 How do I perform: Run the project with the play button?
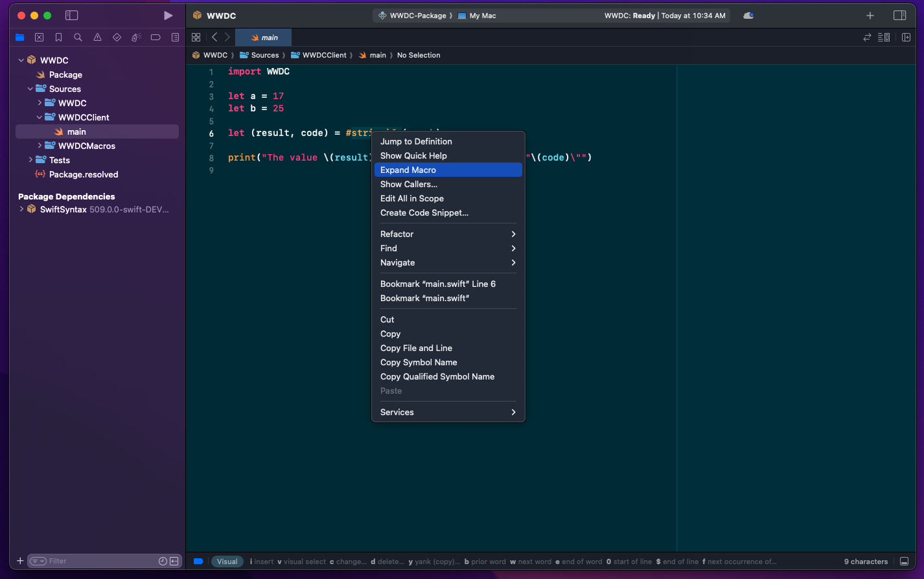[x=168, y=16]
